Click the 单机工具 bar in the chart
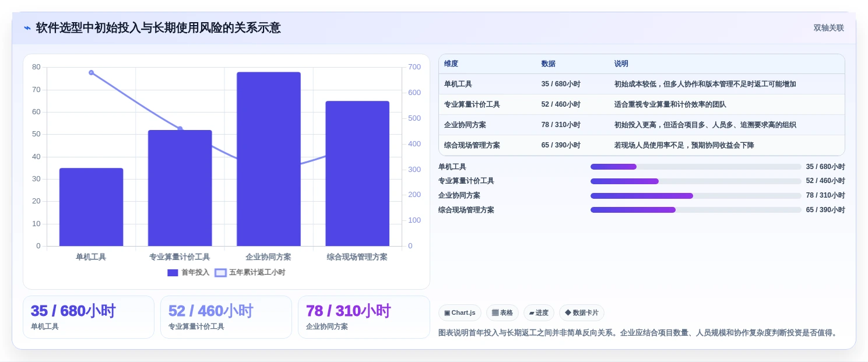Viewport: 868px width, 362px height. [x=91, y=207]
